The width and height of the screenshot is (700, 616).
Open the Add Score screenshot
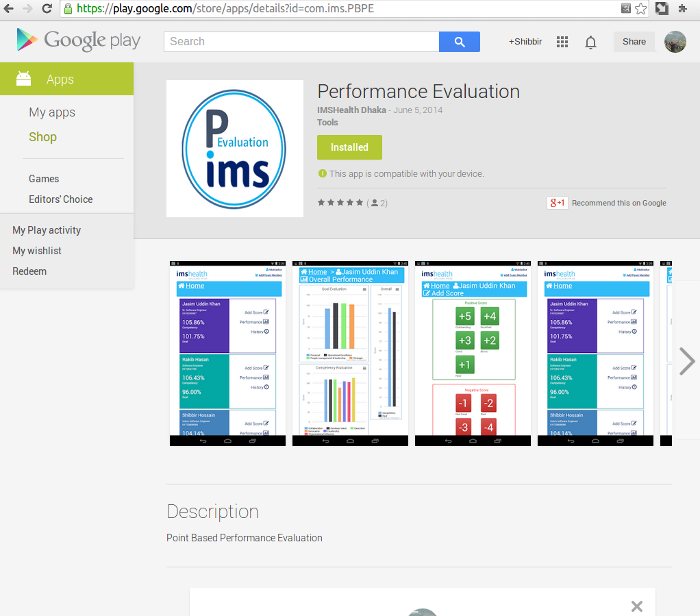[473, 354]
